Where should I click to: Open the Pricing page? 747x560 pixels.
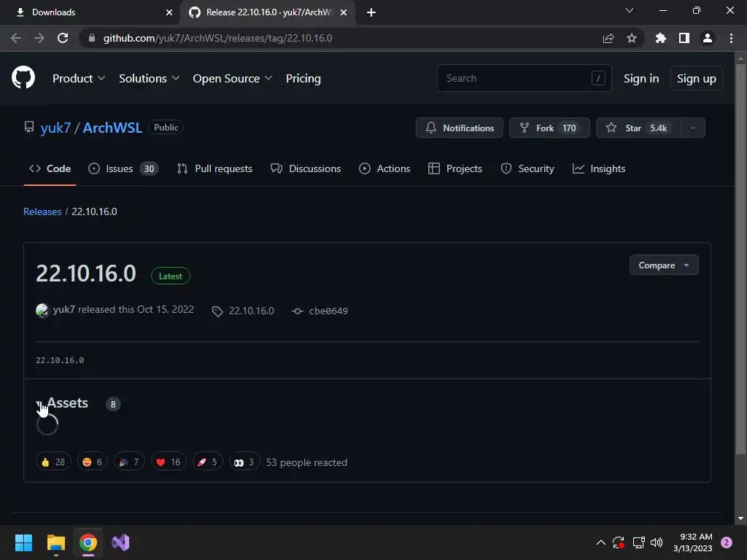pyautogui.click(x=303, y=79)
